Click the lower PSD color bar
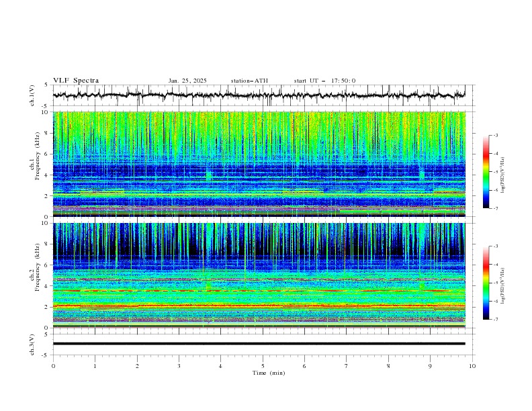Screen dimensions: 532x411 pos(486,283)
